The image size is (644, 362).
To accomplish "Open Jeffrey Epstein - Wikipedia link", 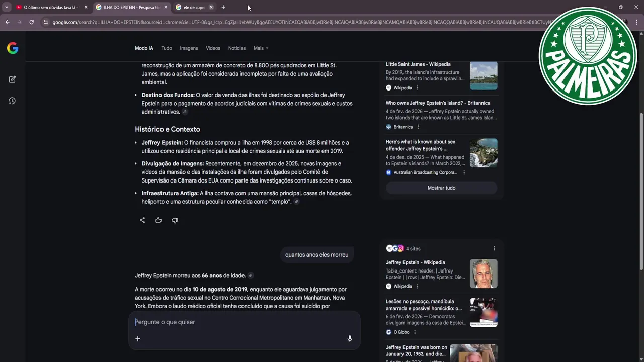I will [x=415, y=262].
